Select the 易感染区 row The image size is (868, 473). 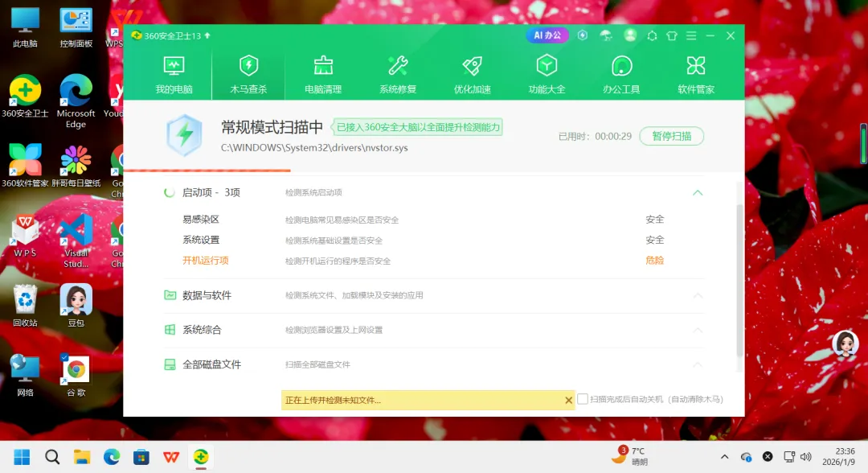(424, 220)
